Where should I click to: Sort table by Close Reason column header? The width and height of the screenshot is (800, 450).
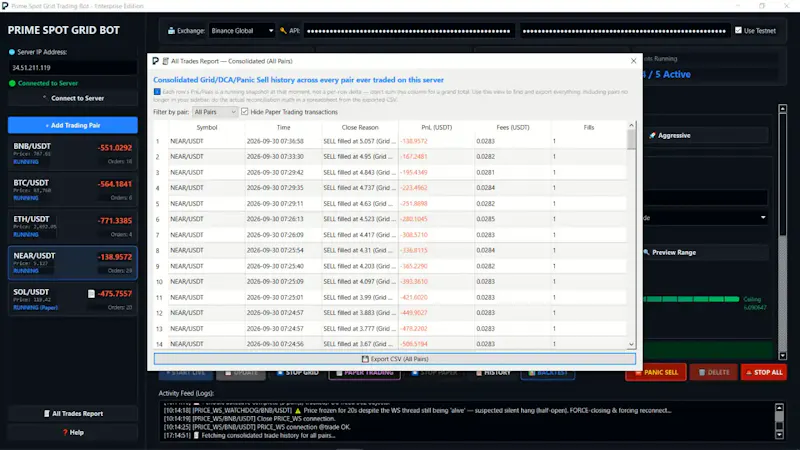pyautogui.click(x=360, y=128)
